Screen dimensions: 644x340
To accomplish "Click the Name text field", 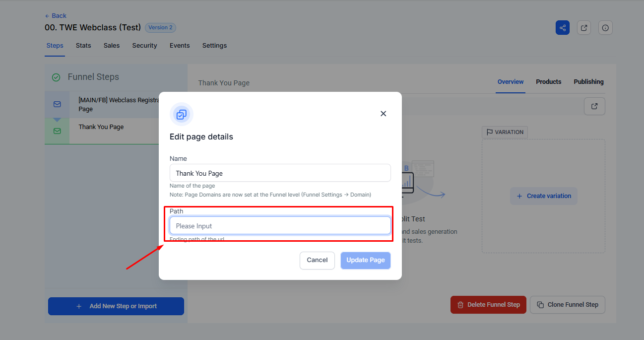I will click(x=280, y=173).
